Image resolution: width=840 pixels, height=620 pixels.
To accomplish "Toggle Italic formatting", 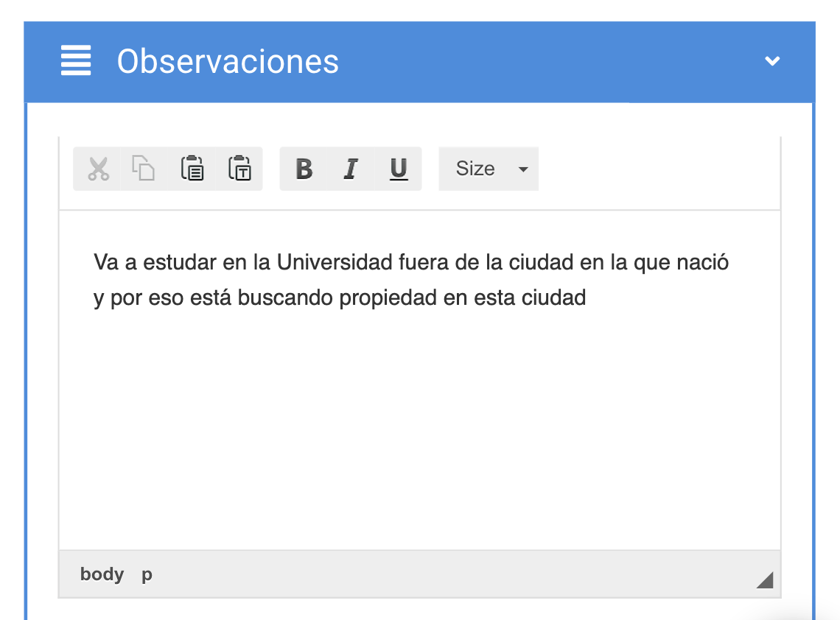I will click(x=351, y=169).
